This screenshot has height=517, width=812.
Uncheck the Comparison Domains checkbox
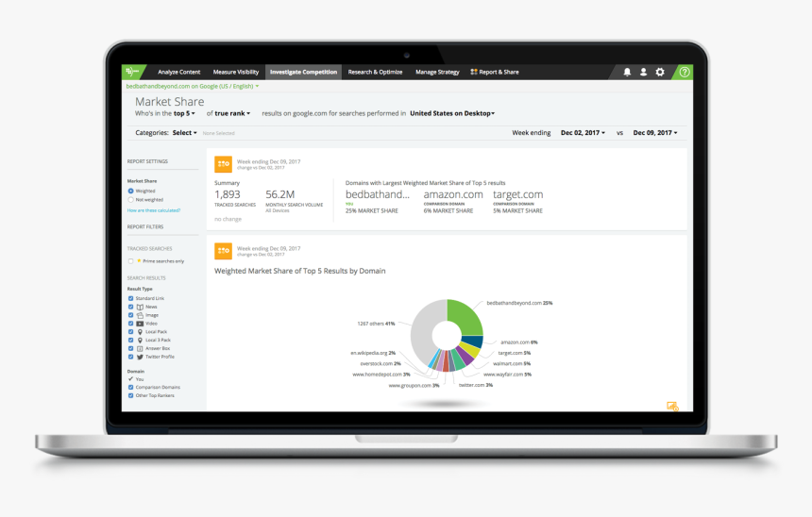click(130, 387)
